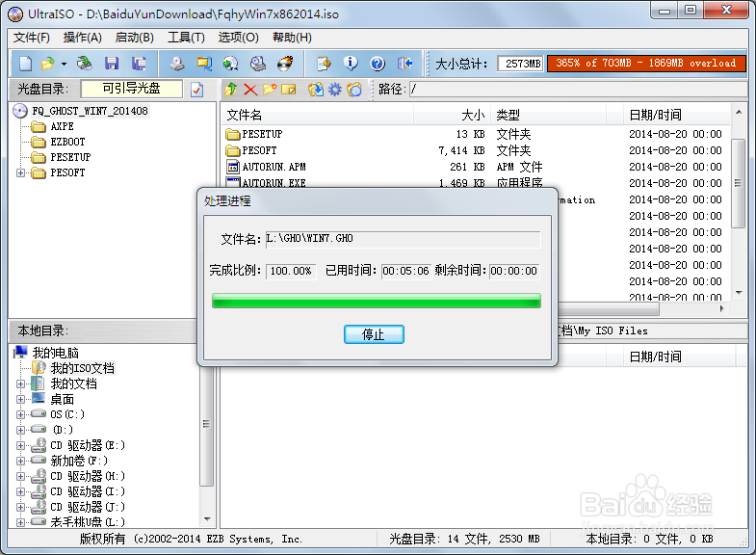Select the PESETUP folder in tree

point(70,157)
